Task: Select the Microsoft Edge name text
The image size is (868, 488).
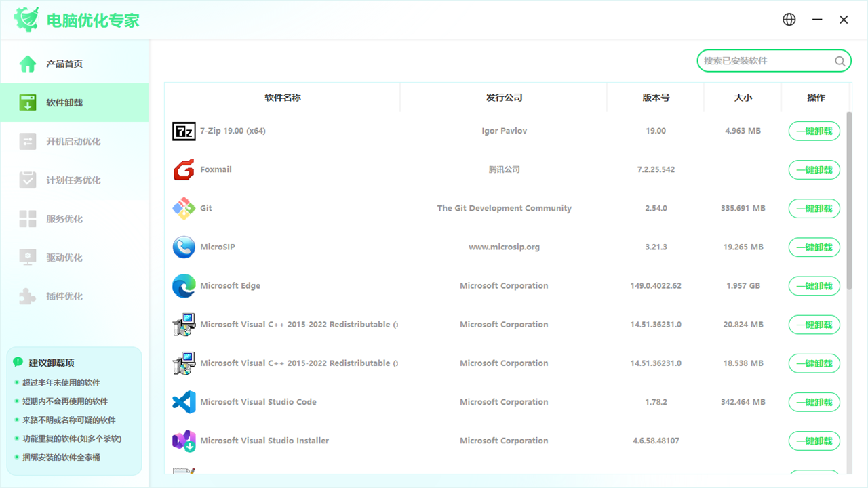Action: (x=230, y=286)
